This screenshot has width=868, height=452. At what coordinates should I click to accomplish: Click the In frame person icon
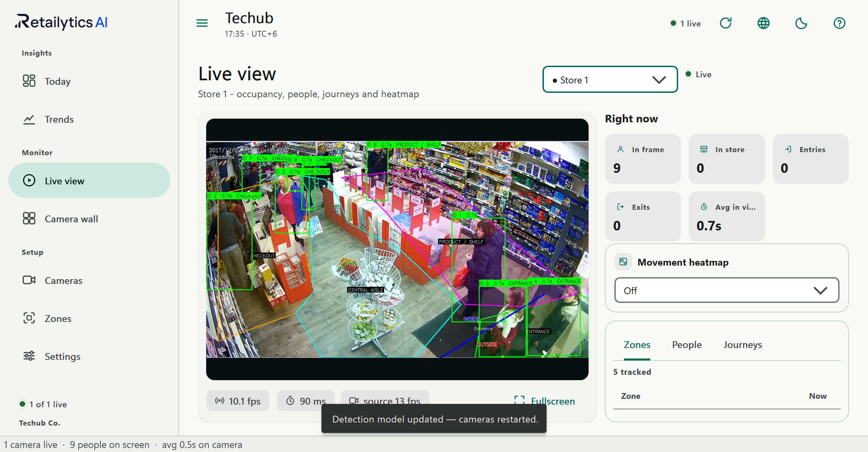click(620, 149)
